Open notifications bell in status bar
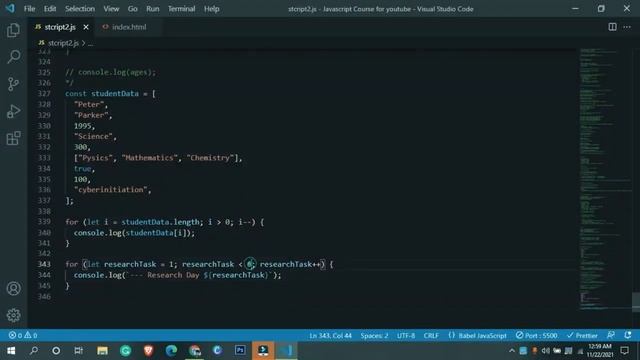Screen dimensions: 640x360 tap(628, 335)
